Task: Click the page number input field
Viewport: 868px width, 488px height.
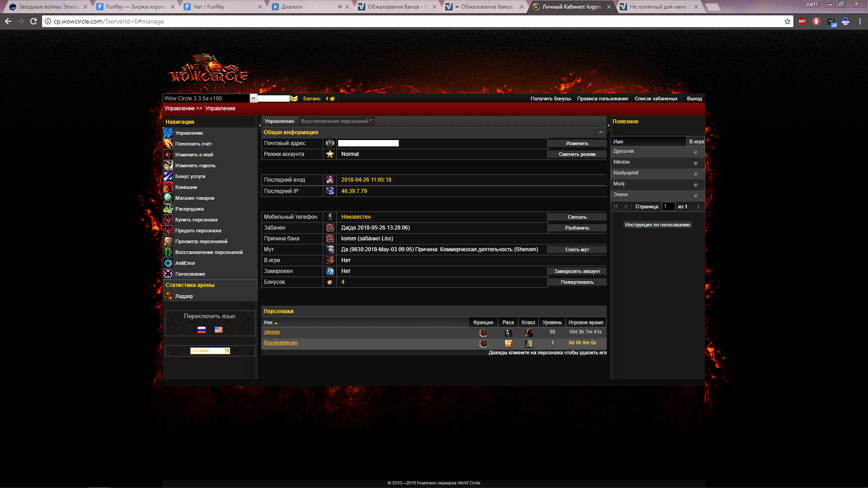Action: [668, 206]
